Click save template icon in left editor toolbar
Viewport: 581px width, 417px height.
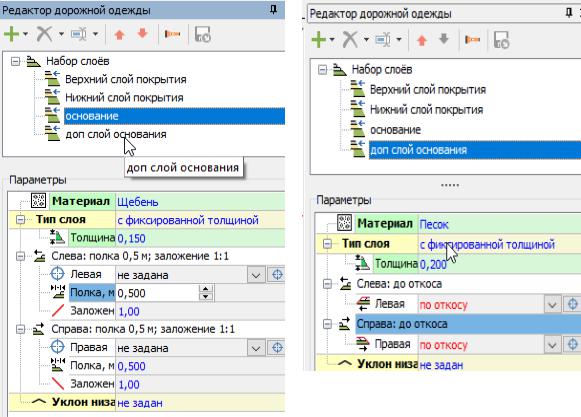click(202, 34)
